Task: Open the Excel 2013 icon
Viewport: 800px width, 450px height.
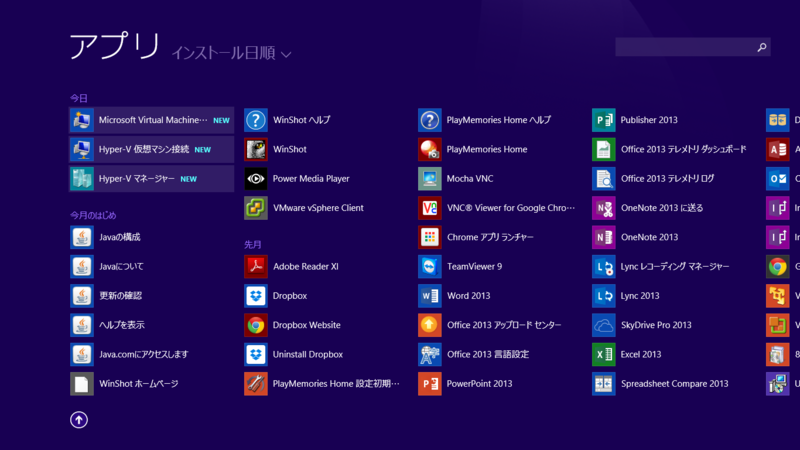Action: coord(604,355)
